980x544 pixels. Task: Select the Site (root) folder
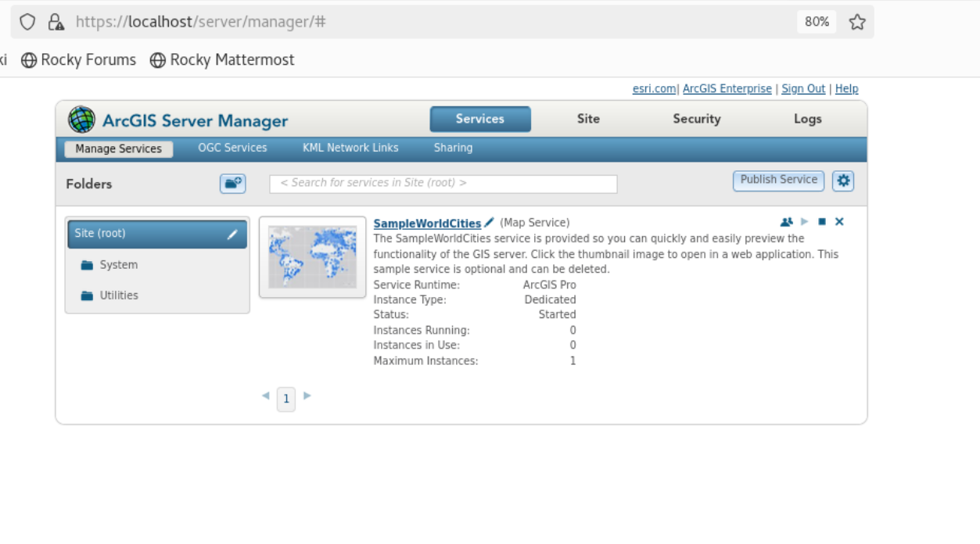click(157, 234)
